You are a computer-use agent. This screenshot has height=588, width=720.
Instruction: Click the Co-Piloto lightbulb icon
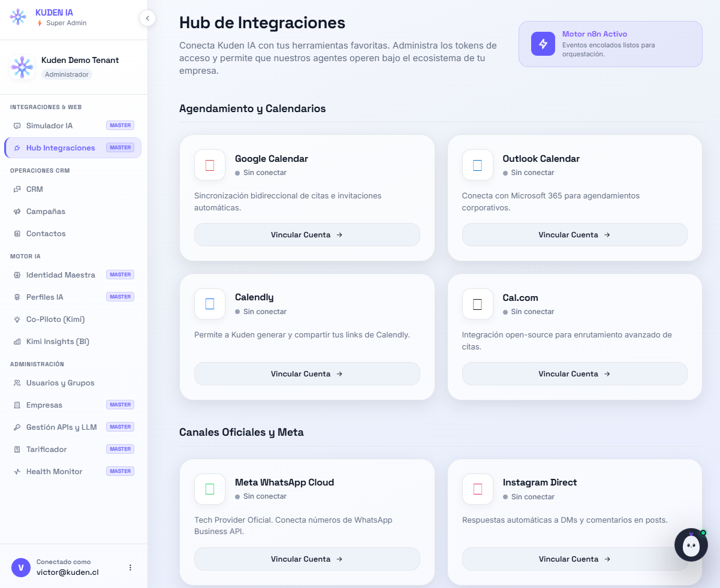17,319
